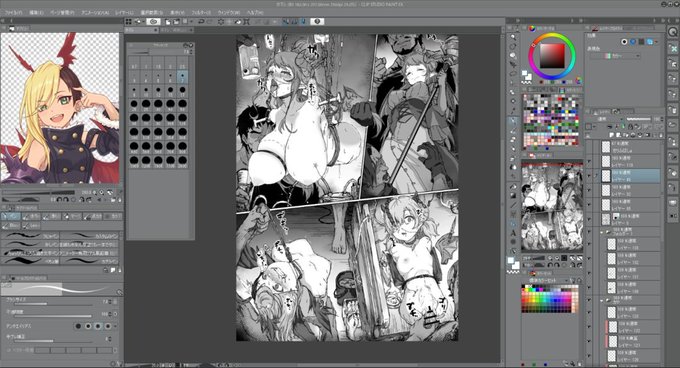Choose the カスタムGペン brush in sub tool list

[x=89, y=236]
